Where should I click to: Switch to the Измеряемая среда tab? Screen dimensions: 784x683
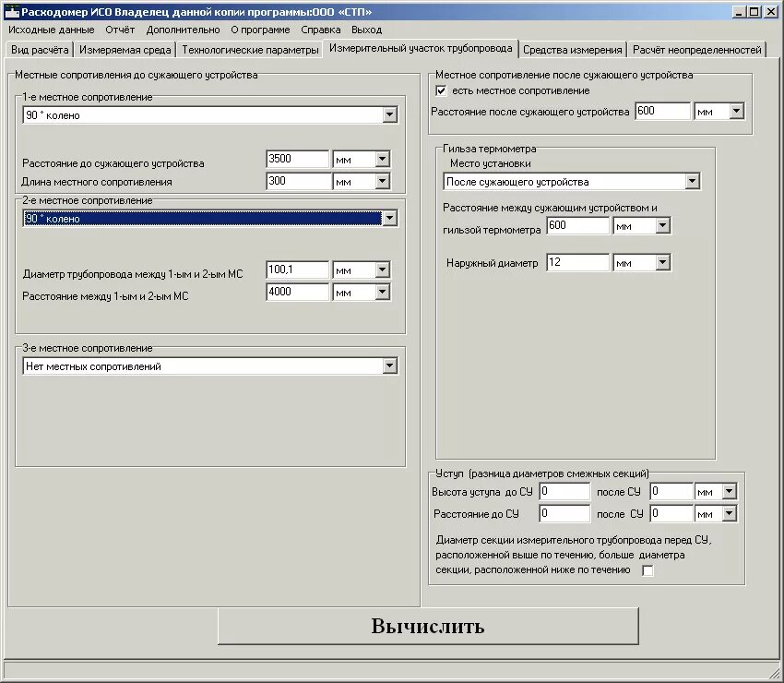(x=125, y=50)
